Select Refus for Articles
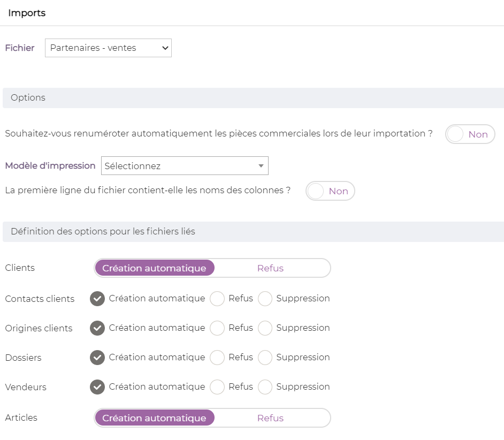504x440 pixels. [270, 418]
